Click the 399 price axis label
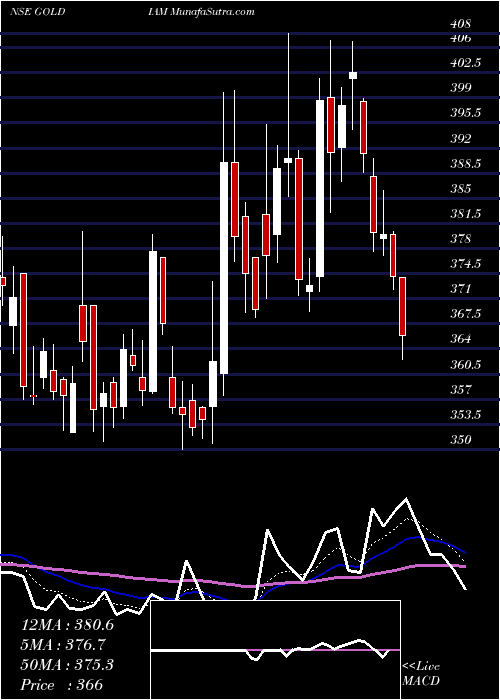Image resolution: width=500 pixels, height=700 pixels. click(x=461, y=88)
